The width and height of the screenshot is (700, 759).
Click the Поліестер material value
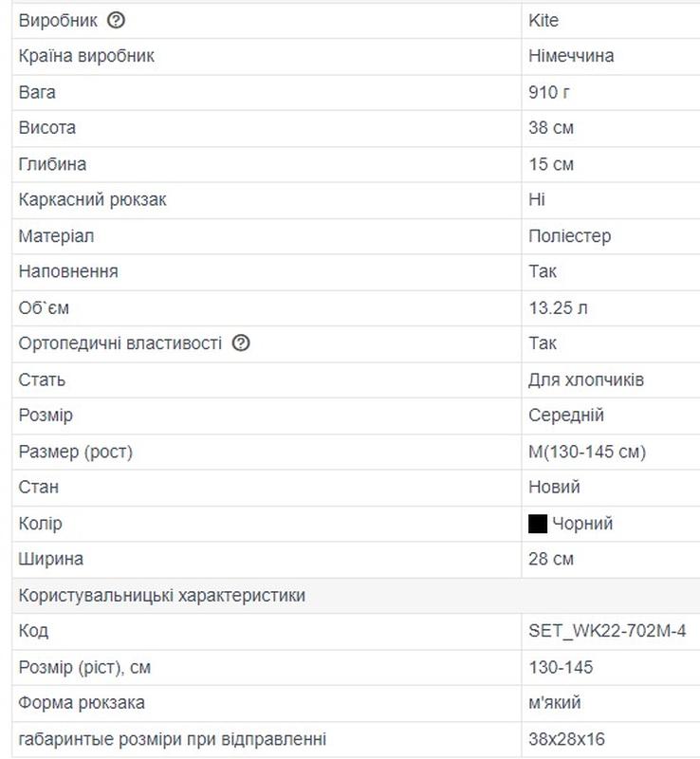pos(569,236)
